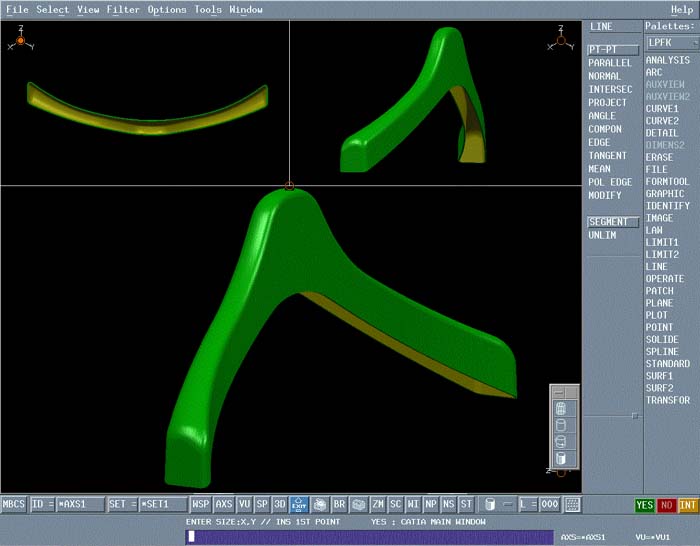Click the printer icon next to EXIT
This screenshot has width=700, height=546.
point(320,505)
